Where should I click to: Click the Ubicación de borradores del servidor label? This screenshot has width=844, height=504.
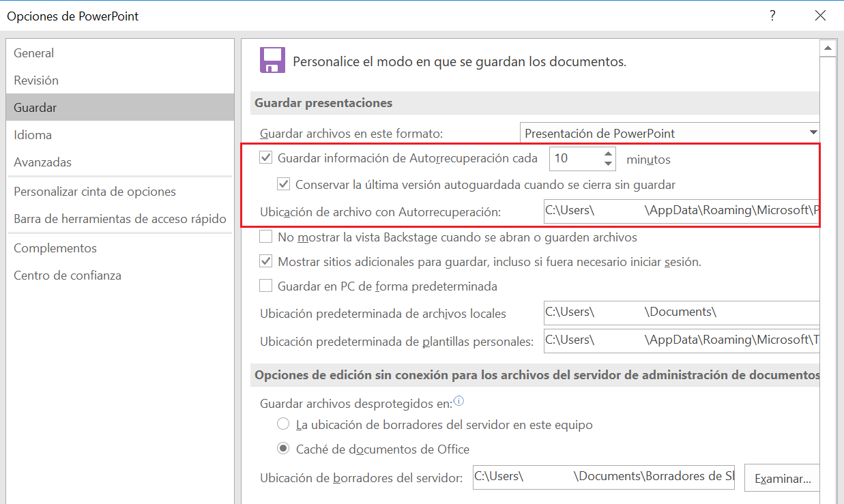click(x=361, y=478)
